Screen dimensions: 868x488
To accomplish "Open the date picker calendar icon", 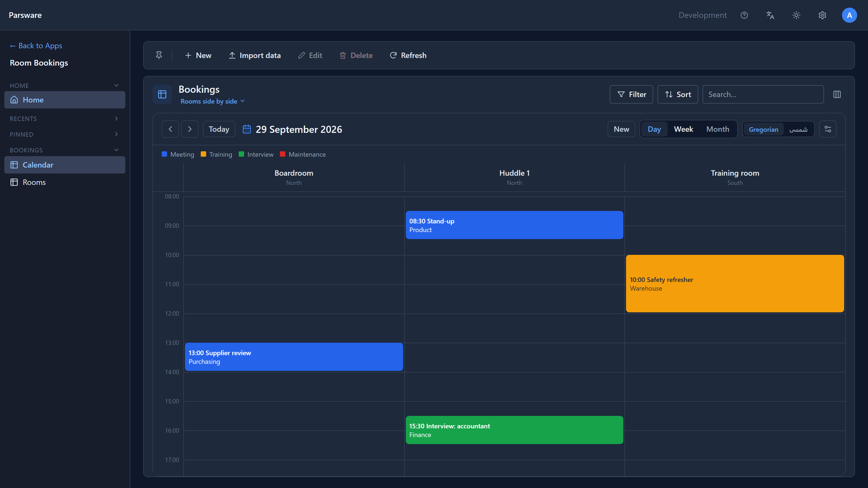I will 247,129.
